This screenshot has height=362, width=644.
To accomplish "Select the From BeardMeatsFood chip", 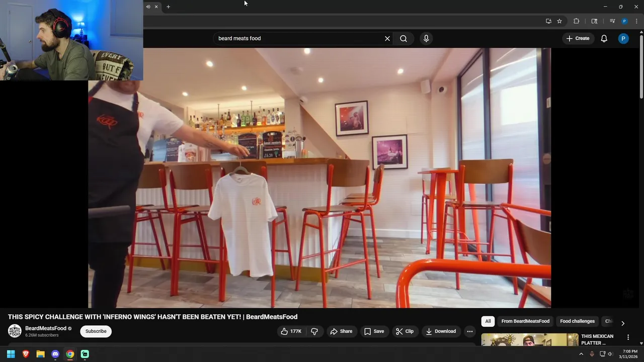I will [x=525, y=321].
